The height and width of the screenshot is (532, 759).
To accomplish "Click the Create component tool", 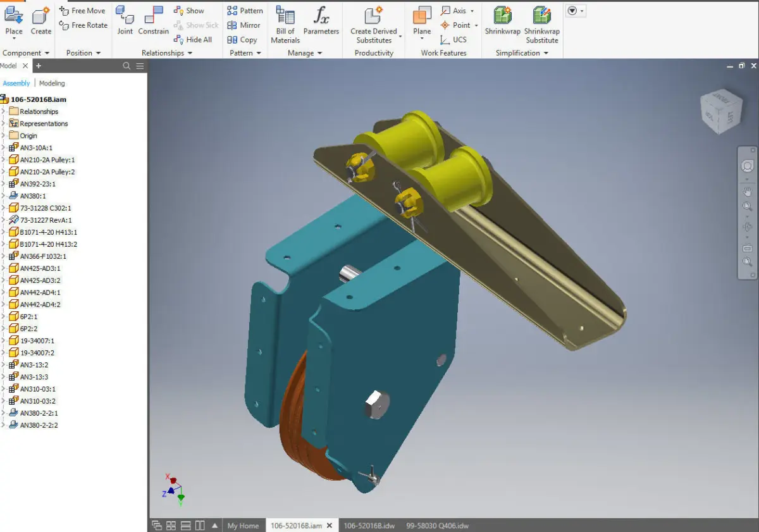I will (41, 21).
